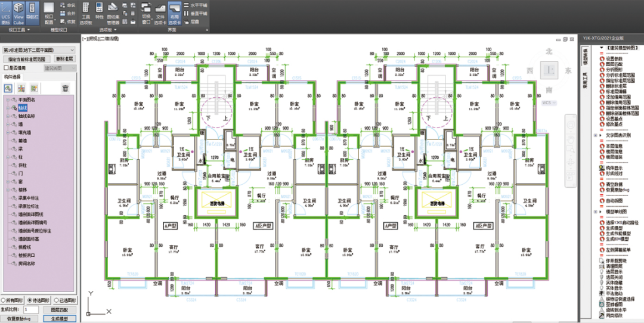This screenshot has height=323, width=644.
Task: Click the 图层匹配 button in left panel
Action: [x=59, y=309]
